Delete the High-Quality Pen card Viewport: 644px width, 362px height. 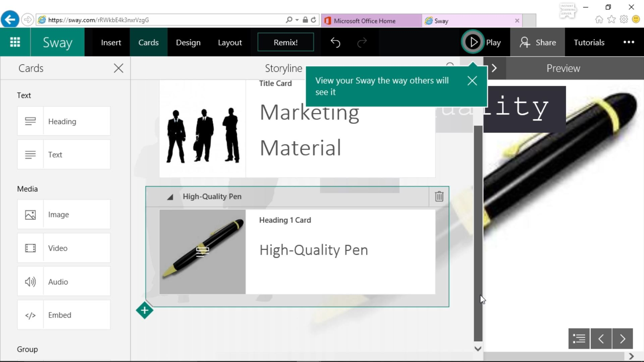tap(439, 196)
